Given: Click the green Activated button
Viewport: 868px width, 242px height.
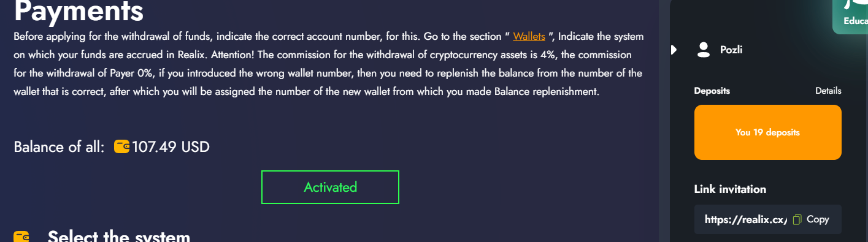Looking at the screenshot, I should [x=330, y=187].
